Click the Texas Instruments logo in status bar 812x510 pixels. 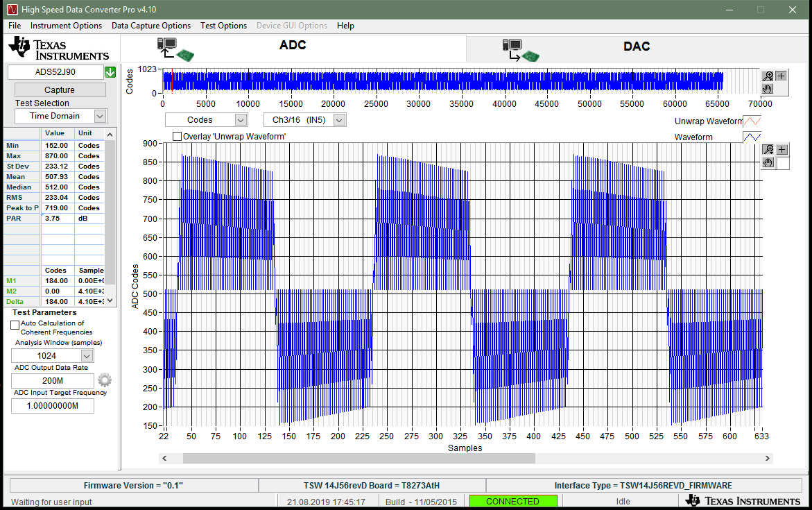(743, 501)
